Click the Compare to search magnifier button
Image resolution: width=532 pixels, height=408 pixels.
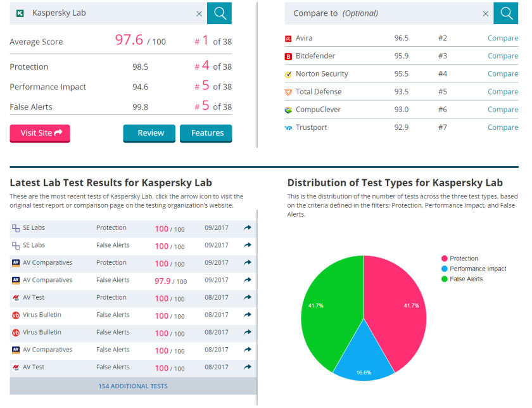click(505, 13)
